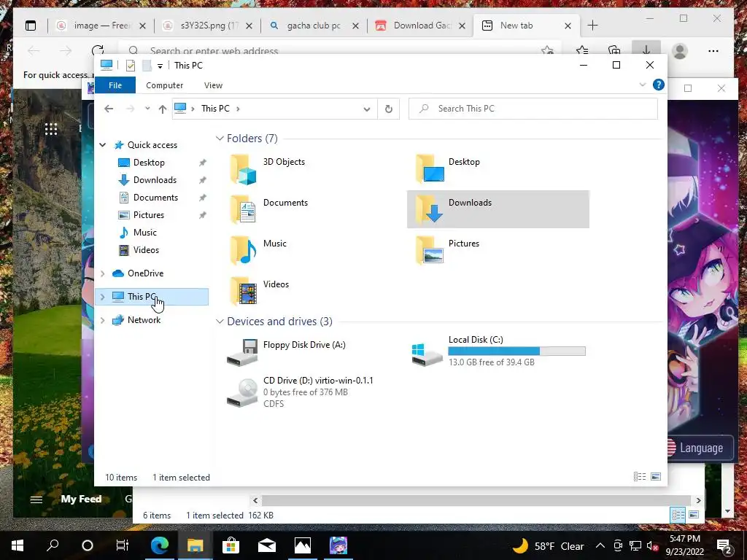Image resolution: width=747 pixels, height=560 pixels.
Task: Open Windows Start menu
Action: (18, 545)
